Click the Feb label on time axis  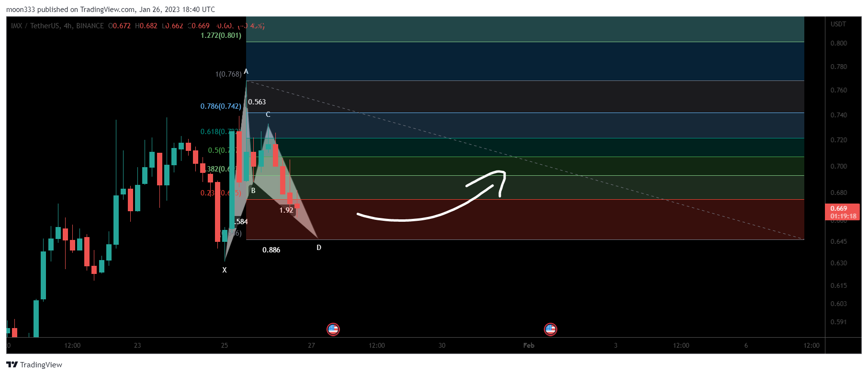529,345
